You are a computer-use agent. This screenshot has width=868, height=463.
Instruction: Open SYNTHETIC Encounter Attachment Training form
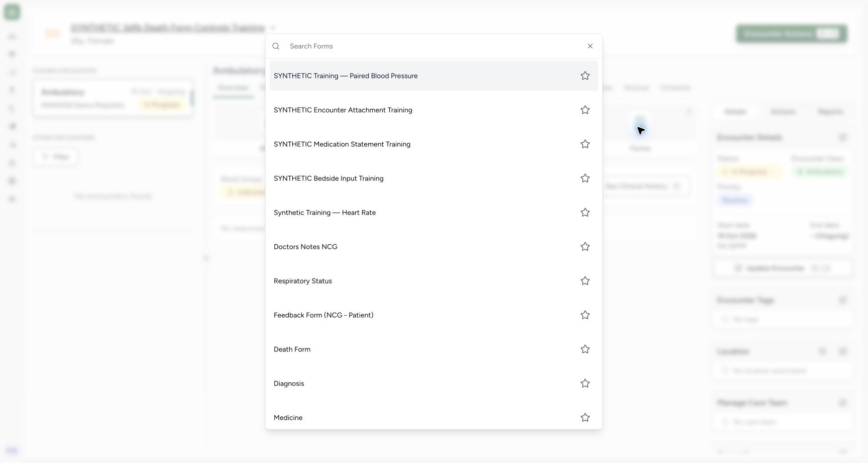pos(434,110)
